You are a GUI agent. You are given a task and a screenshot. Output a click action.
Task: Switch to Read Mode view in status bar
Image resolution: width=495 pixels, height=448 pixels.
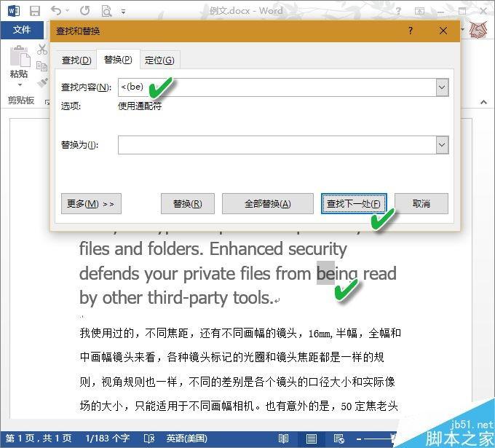pyautogui.click(x=283, y=439)
